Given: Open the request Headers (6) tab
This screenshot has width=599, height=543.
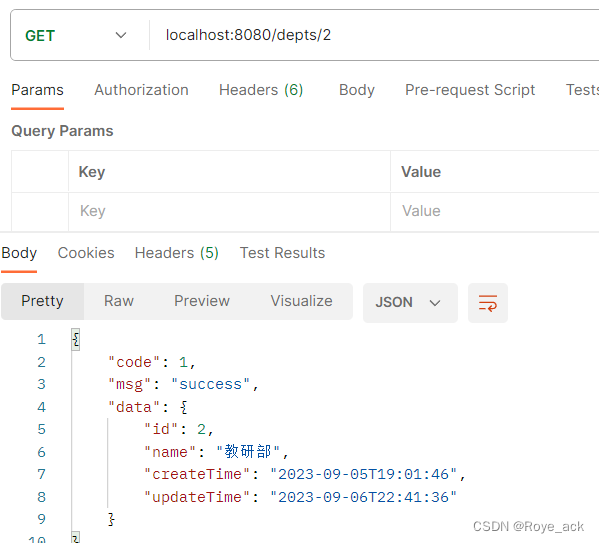Looking at the screenshot, I should point(261,90).
